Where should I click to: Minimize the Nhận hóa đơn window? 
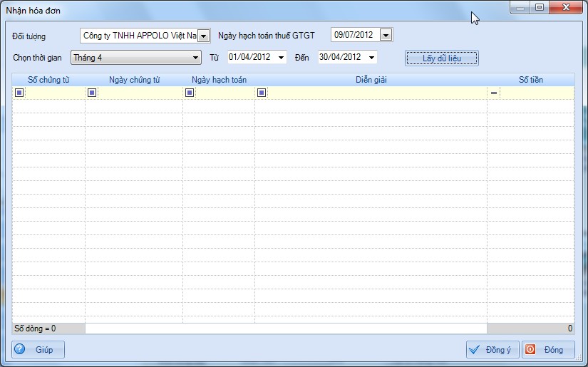(x=520, y=8)
